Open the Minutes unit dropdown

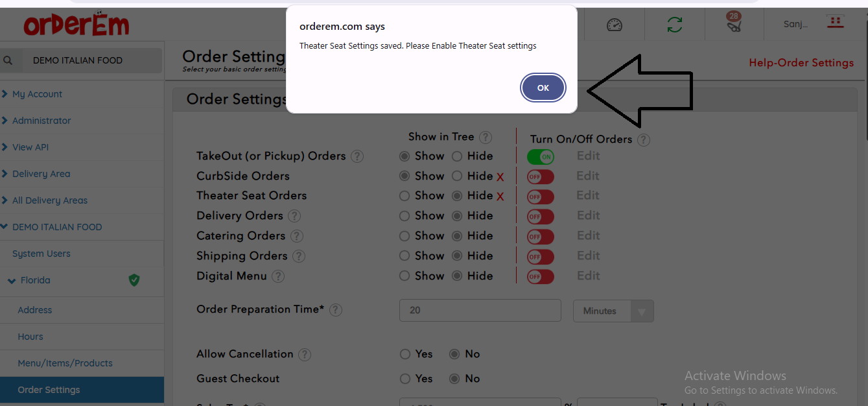[613, 311]
